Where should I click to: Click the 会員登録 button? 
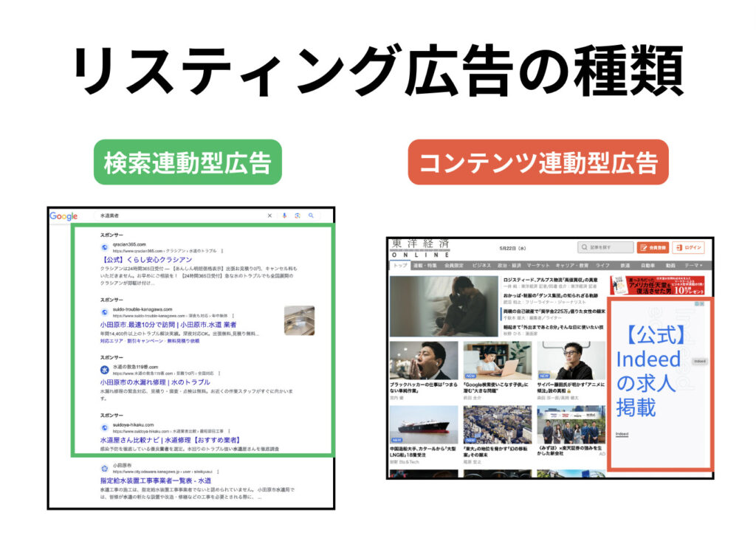(653, 248)
